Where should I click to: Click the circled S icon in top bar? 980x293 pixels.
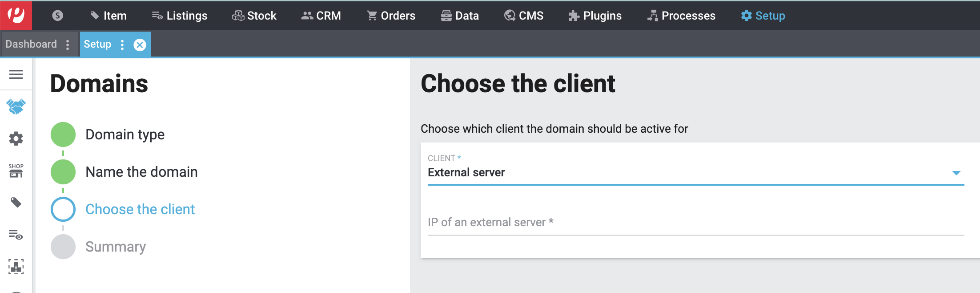(x=57, y=16)
